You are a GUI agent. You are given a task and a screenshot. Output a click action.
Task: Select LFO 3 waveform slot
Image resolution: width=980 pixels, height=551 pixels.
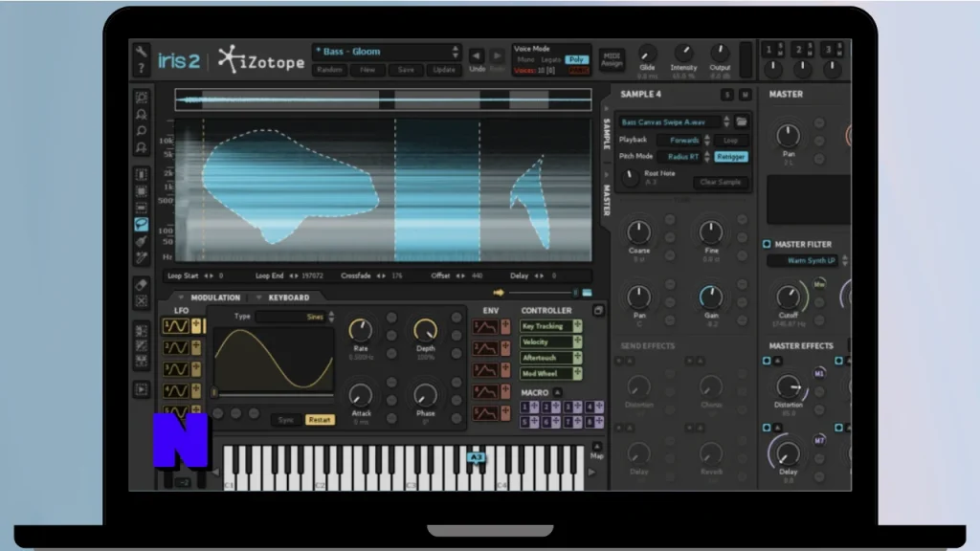tap(176, 369)
